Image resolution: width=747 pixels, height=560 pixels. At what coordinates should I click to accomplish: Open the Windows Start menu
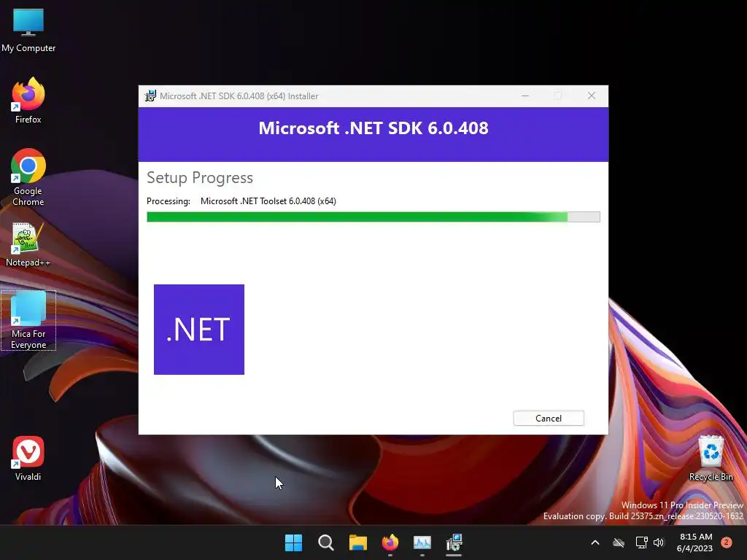[x=293, y=542]
